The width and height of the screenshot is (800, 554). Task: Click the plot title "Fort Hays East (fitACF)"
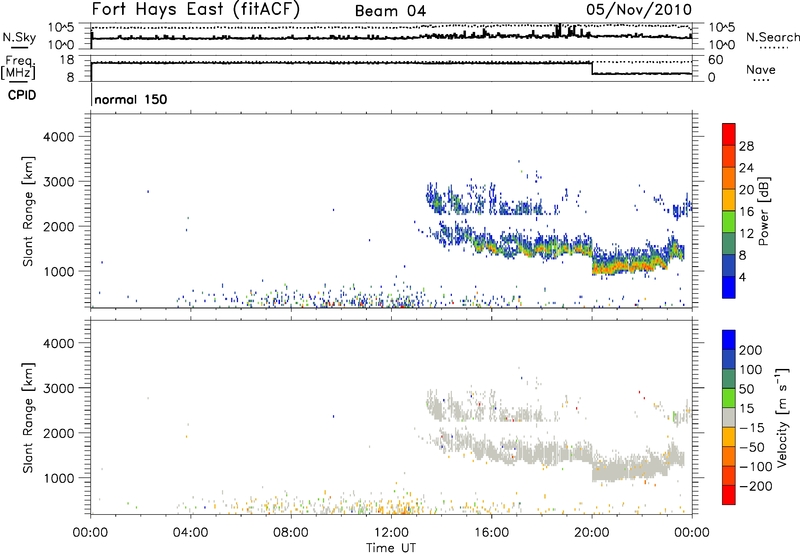pos(195,10)
